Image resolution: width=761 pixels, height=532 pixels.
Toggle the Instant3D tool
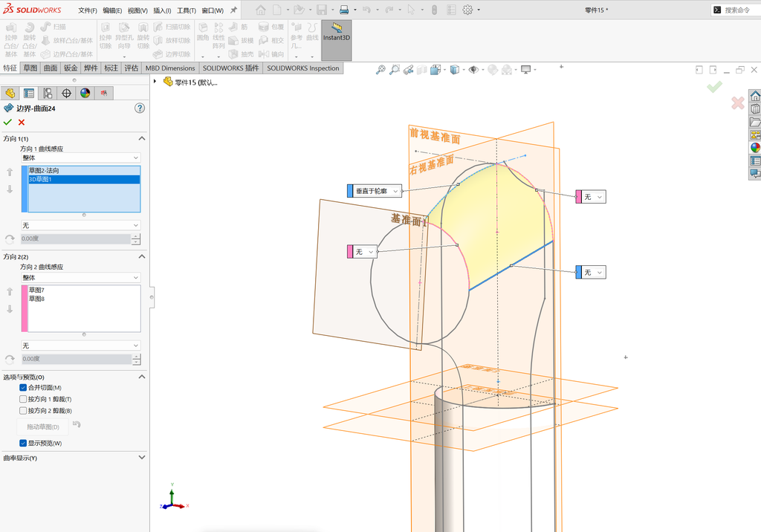pos(337,40)
